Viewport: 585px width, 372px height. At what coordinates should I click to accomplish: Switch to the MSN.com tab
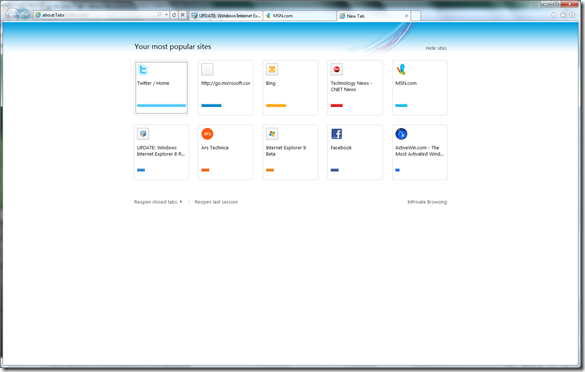[300, 16]
